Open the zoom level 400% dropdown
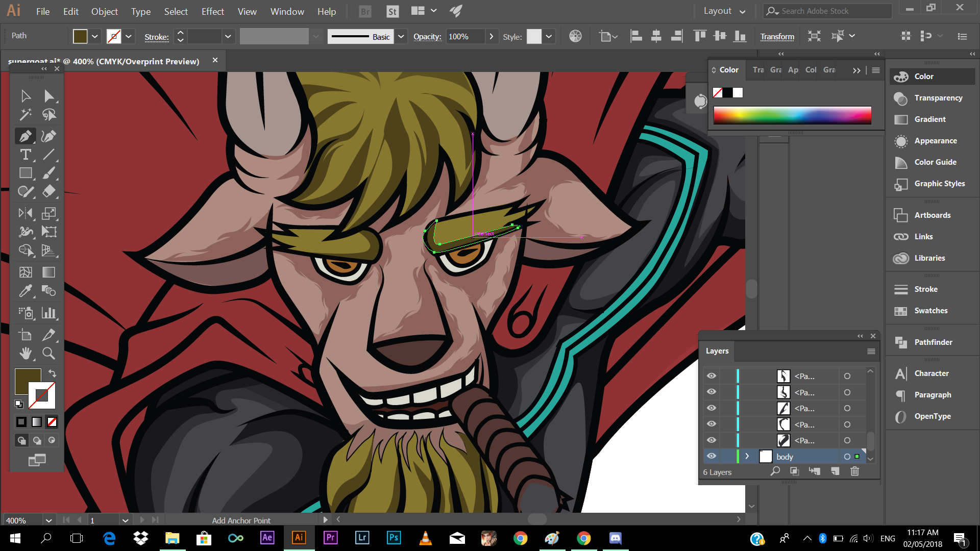The width and height of the screenshot is (980, 551). click(48, 520)
